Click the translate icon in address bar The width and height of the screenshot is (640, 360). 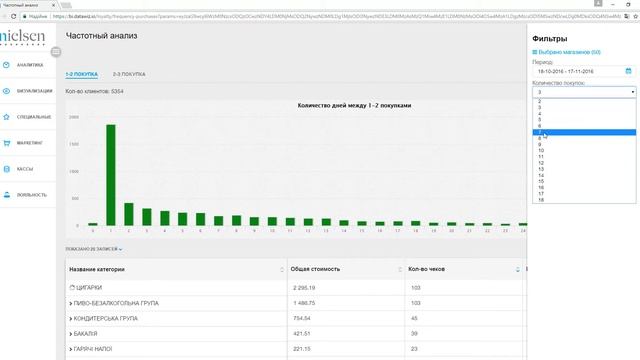pos(627,16)
